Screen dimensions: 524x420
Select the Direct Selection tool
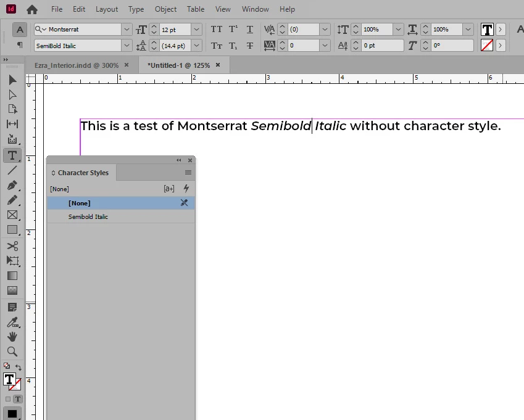[x=12, y=95]
